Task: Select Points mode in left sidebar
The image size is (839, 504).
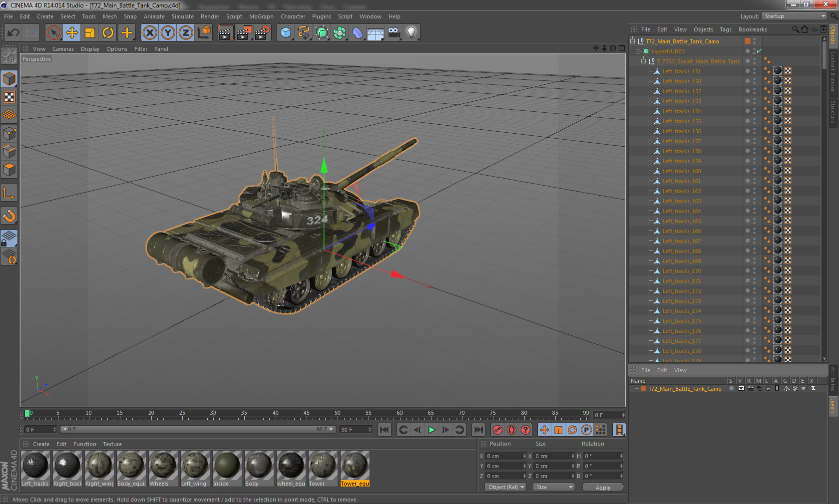Action: tap(9, 134)
